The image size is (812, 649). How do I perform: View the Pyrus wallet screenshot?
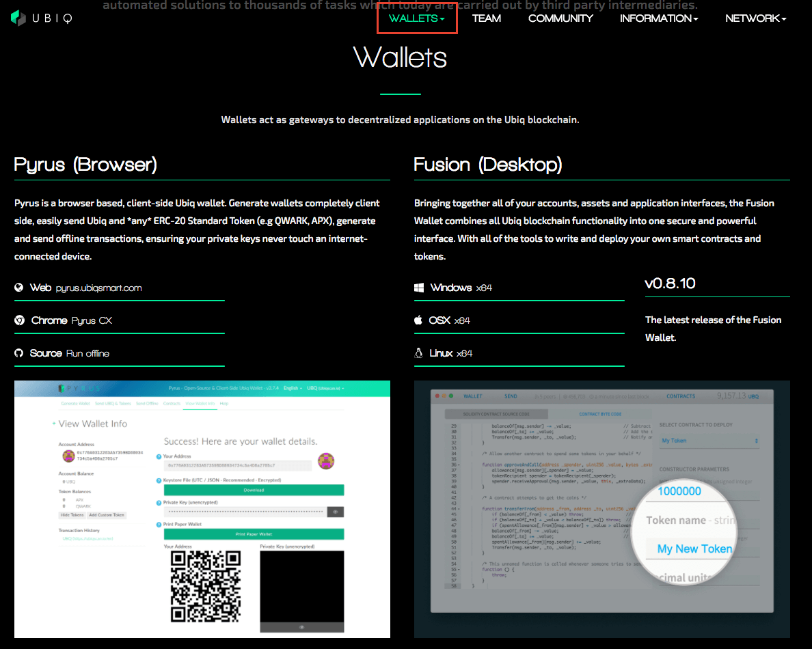pyautogui.click(x=202, y=509)
